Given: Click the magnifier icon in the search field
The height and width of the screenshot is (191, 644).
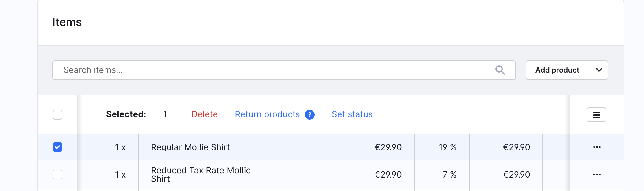Looking at the screenshot, I should pos(500,70).
